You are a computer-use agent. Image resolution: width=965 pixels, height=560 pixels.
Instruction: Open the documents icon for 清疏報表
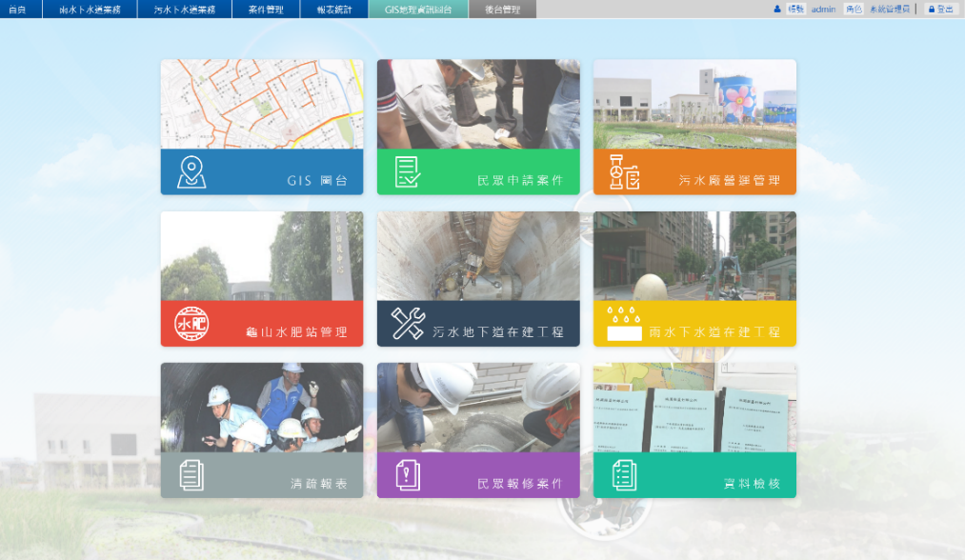point(191,475)
